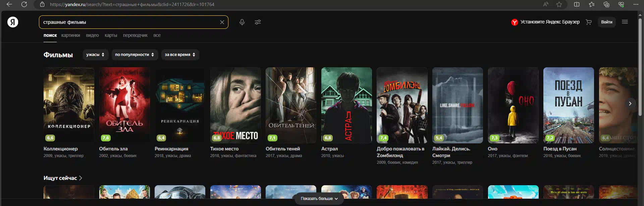Click the address bar URL
The height and width of the screenshot is (206, 644).
[132, 4]
